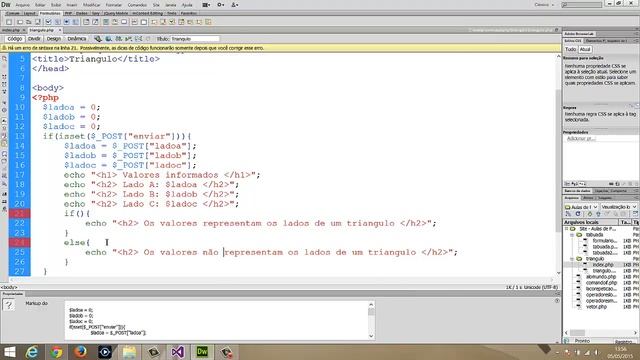This screenshot has width=640, height=360.
Task: Select the PHP insert-bar tab
Action: (68, 13)
